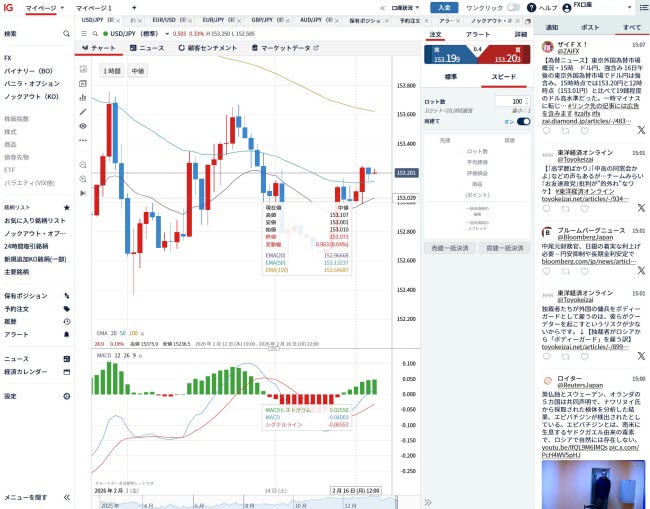
Task: Open the 設定 gear icon
Action: coord(67,396)
